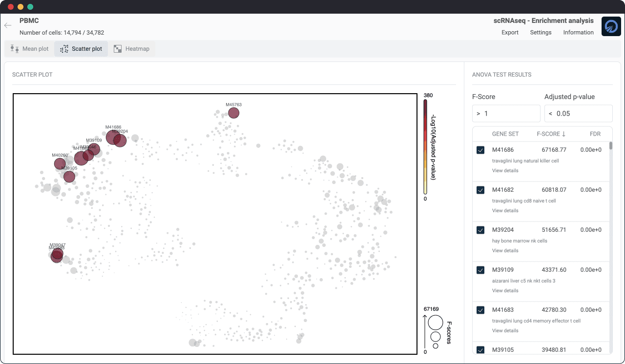Screen dimensions: 625x364
Task: View details for M41686 gene set
Action: (505, 171)
